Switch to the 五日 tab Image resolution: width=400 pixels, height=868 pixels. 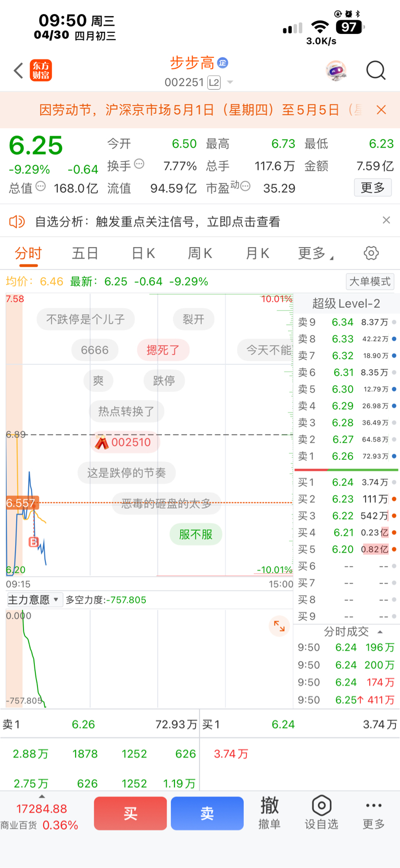[x=85, y=254]
